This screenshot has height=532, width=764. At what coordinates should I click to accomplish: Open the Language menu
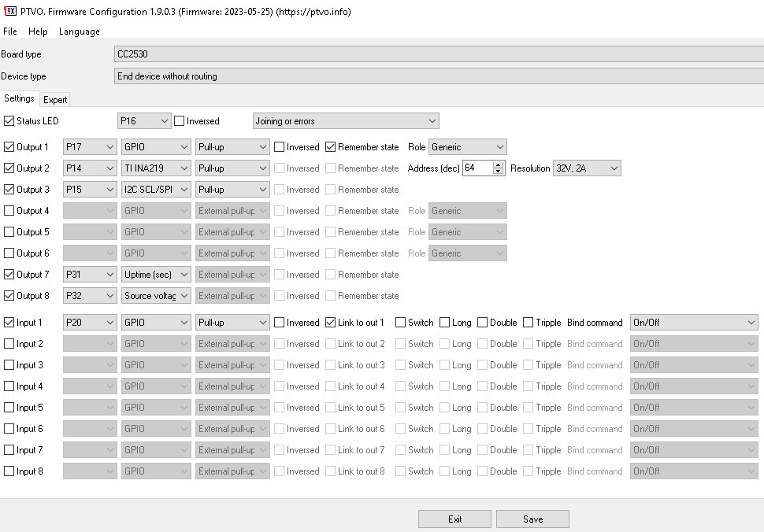(x=78, y=31)
